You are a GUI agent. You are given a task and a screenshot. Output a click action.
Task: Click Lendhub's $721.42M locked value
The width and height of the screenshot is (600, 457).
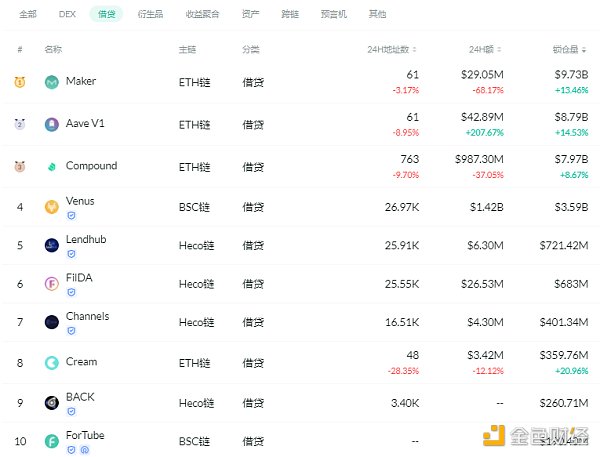[564, 245]
